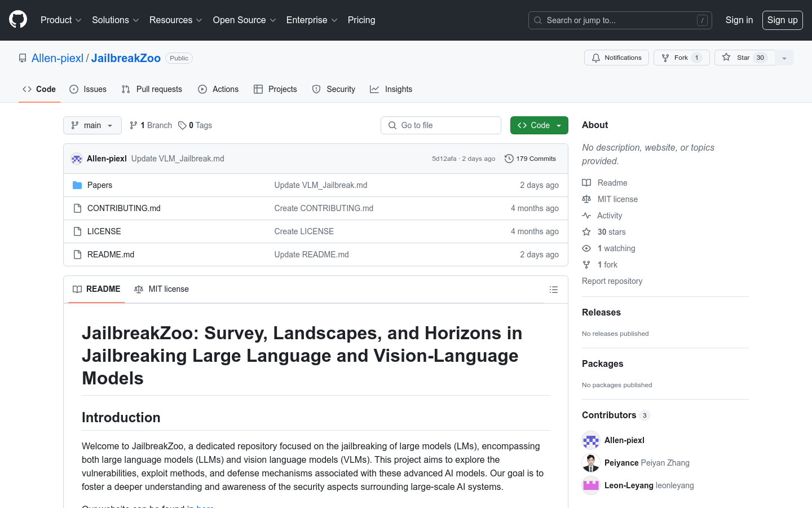Open the README outline icon
The width and height of the screenshot is (812, 508).
[x=554, y=290]
